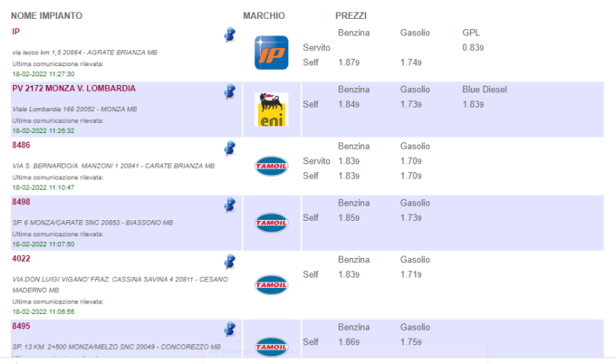616x364 pixels.
Task: Click Tamoil logo for Biassono station
Action: tap(272, 223)
